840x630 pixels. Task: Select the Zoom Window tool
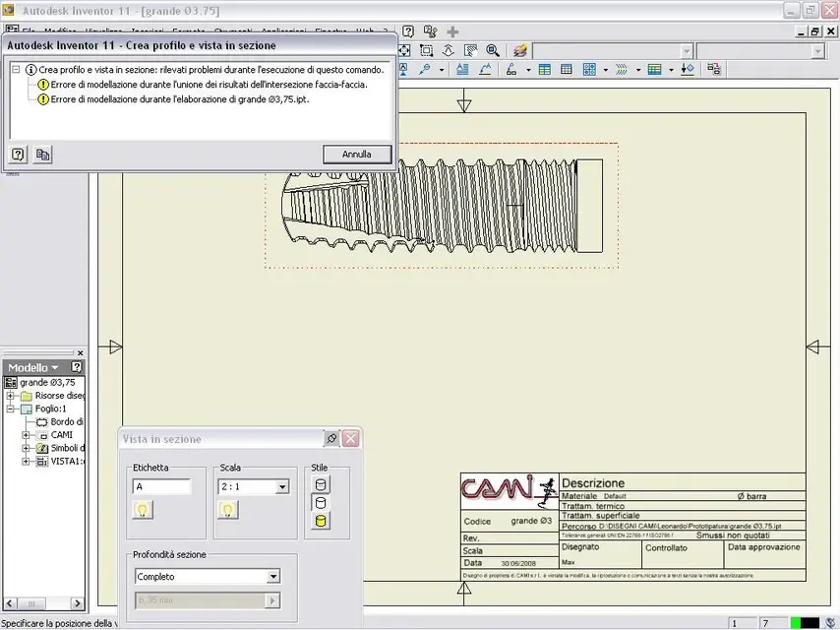point(427,50)
